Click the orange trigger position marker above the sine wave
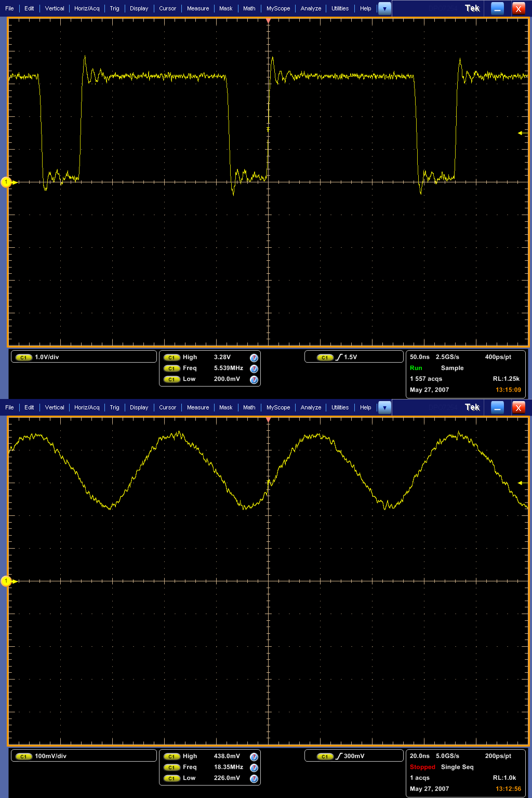This screenshot has height=798, width=532. [268, 419]
